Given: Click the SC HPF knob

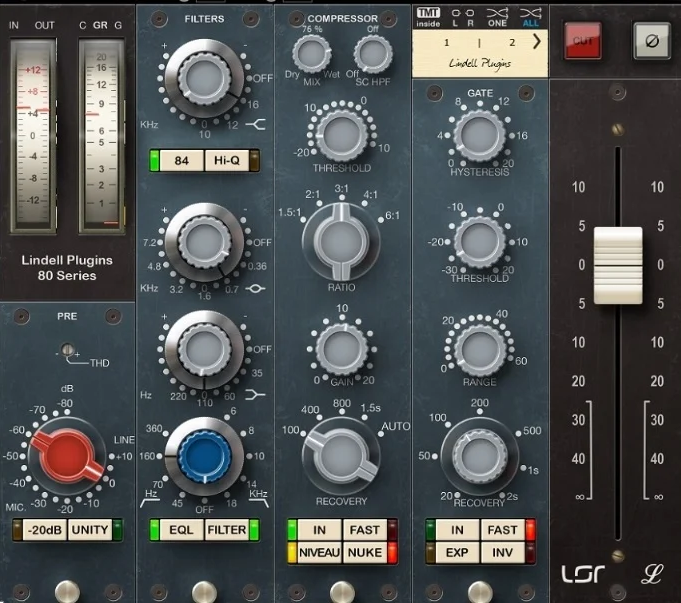Looking at the screenshot, I should pos(373,54).
